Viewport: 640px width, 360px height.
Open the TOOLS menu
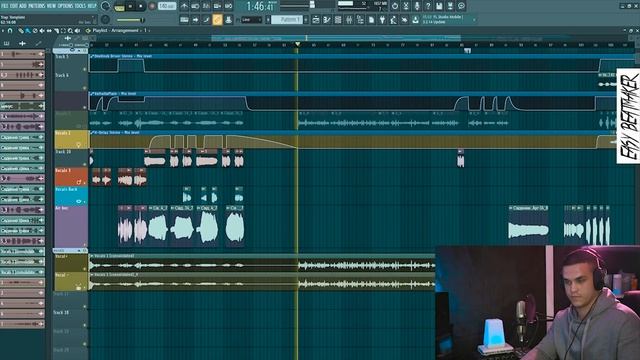(80, 6)
